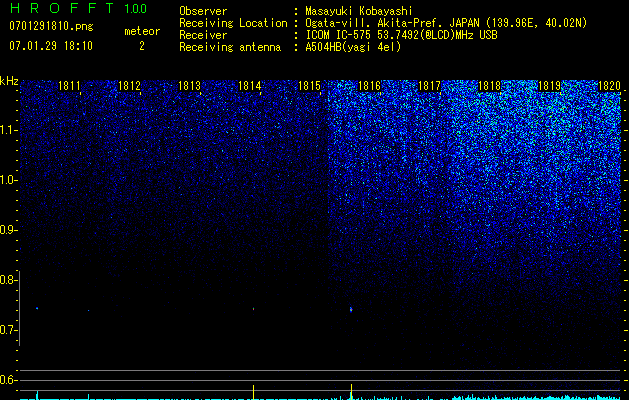This screenshot has width=629, height=400.
Task: Click the HROFFT 1.0.0 title text
Action: tap(78, 8)
